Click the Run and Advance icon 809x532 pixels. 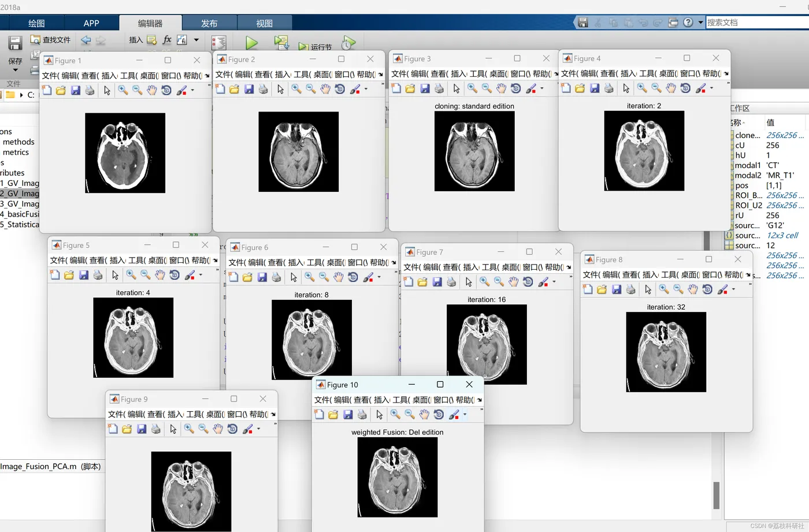click(281, 42)
